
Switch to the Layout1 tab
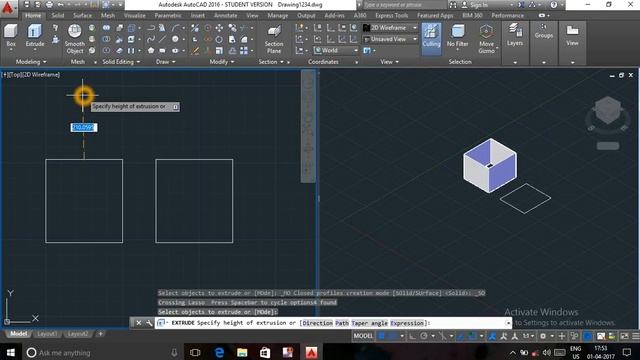[x=47, y=334]
